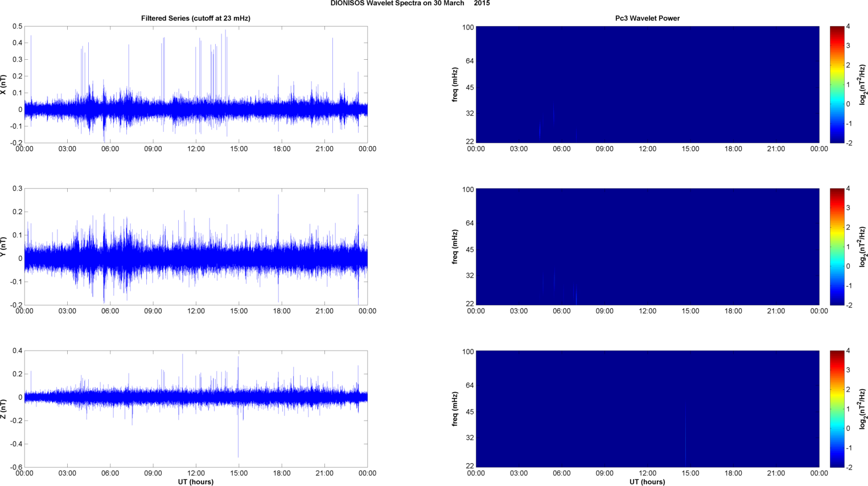
Task: Click the 18:00 tick under the Y wavelet spectrogram
Action: coord(733,311)
